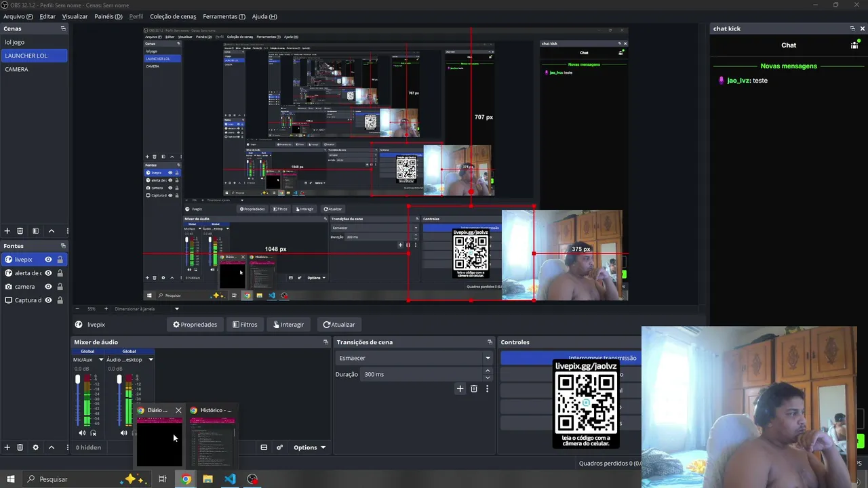Remove selected scene with trash icon

20,231
